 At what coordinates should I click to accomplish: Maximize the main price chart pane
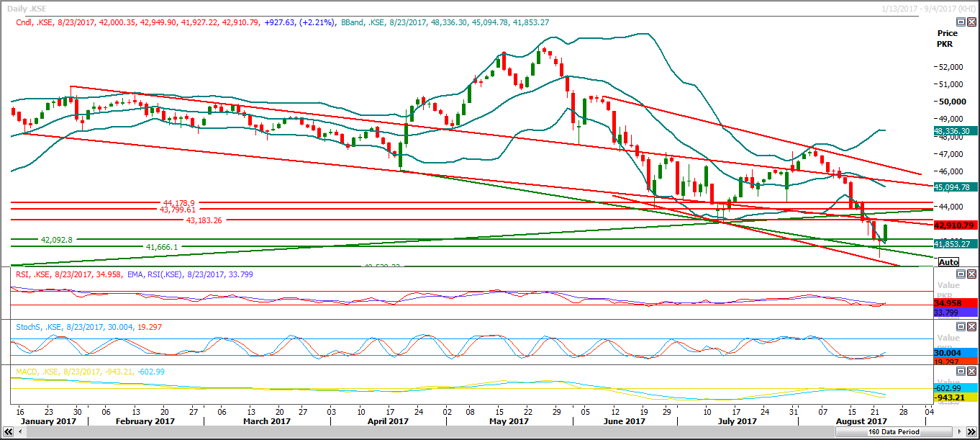(961, 22)
